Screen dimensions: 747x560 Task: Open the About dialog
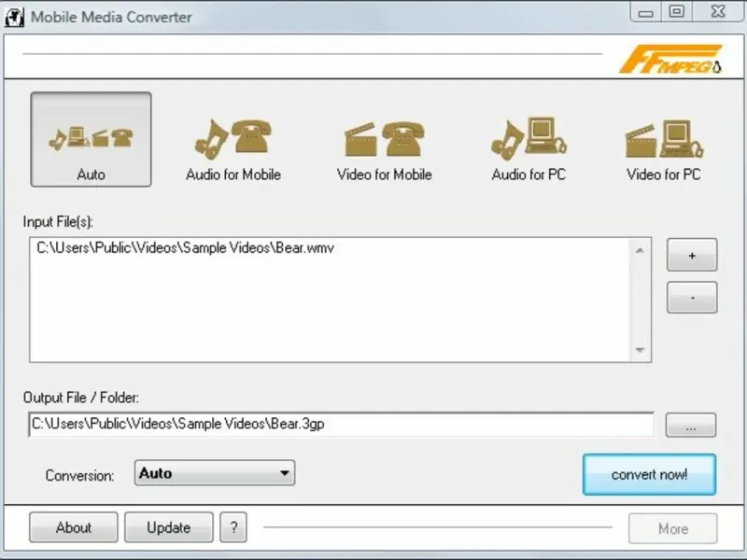(74, 527)
